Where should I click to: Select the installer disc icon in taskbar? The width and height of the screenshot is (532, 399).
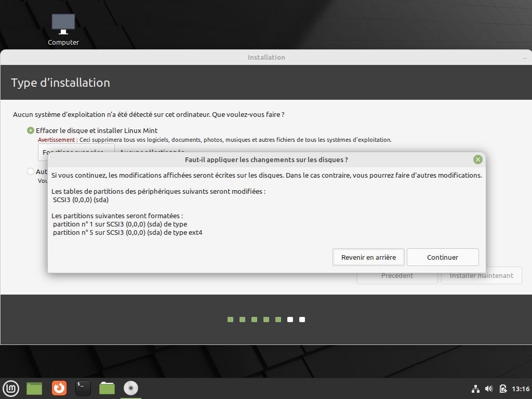click(x=130, y=388)
